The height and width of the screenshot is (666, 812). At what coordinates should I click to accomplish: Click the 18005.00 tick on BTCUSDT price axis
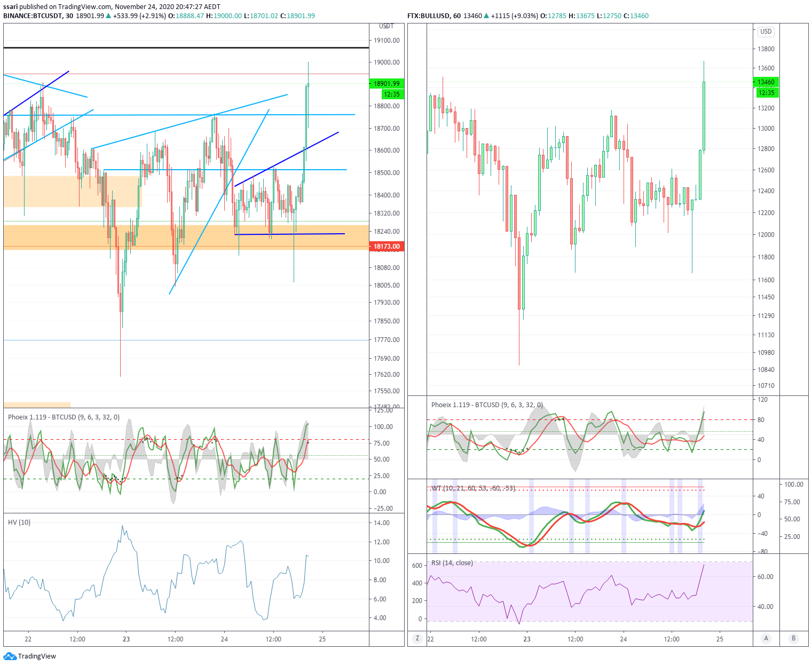(x=387, y=286)
